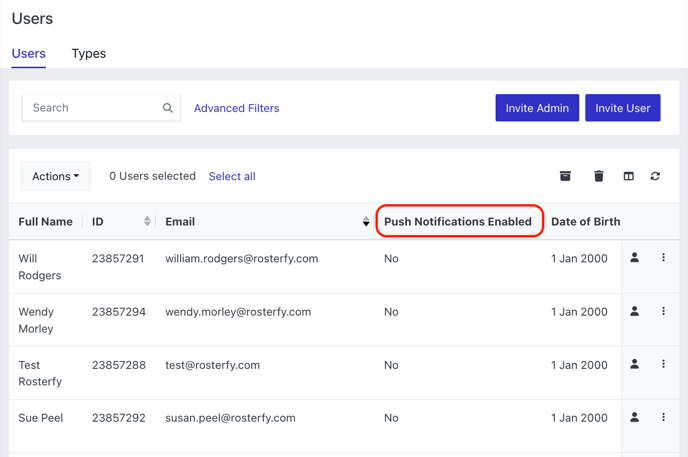Open Wendy Morley's three-dot menu
Screen dimensions: 688x457
tap(663, 311)
